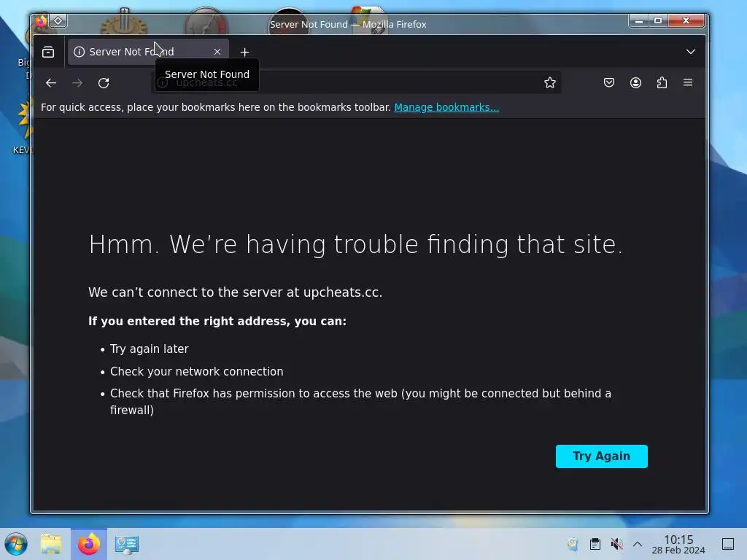The height and width of the screenshot is (560, 747).
Task: Click the 'Try again later' list text
Action: [x=149, y=349]
